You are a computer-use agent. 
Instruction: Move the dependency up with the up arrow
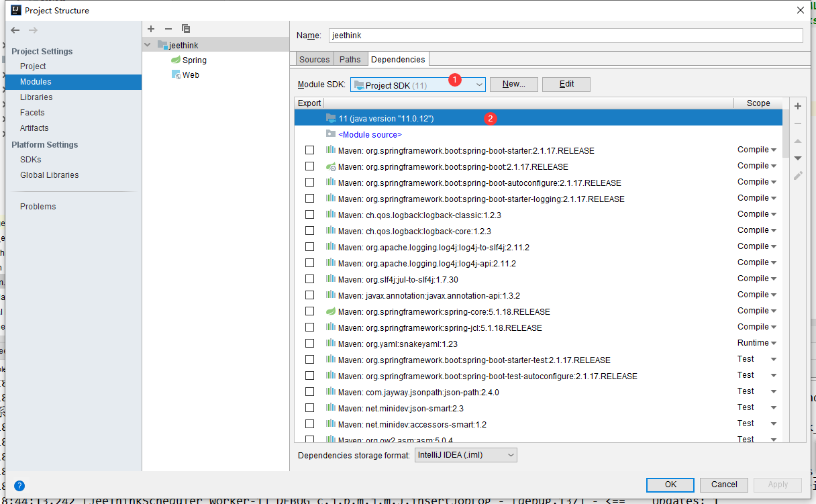point(798,141)
